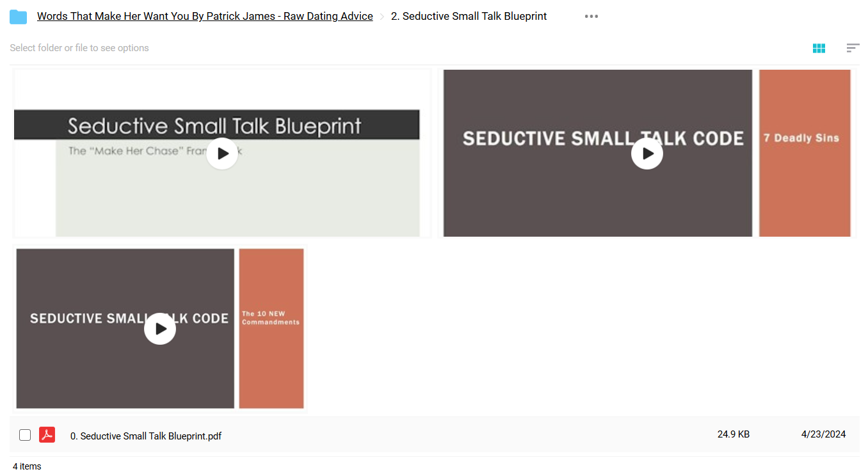868x474 pixels.
Task: Click the red PDF file icon
Action: (47, 435)
